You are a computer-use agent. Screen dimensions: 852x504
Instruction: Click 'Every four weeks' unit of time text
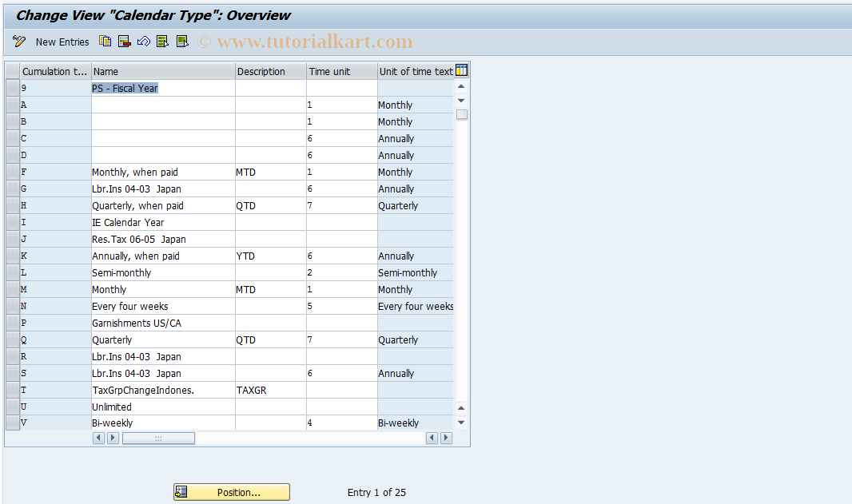coord(416,306)
